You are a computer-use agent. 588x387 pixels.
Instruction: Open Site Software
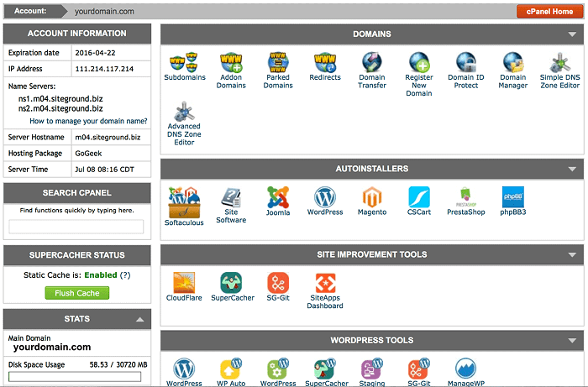(231, 206)
